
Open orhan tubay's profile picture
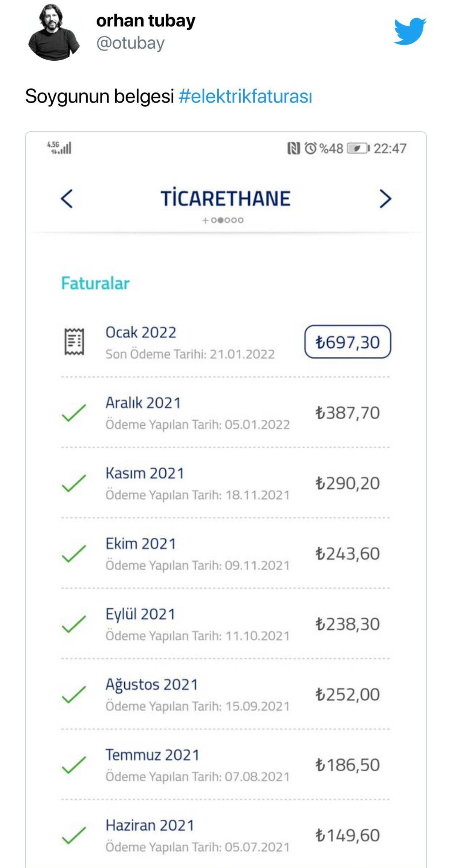(x=54, y=32)
